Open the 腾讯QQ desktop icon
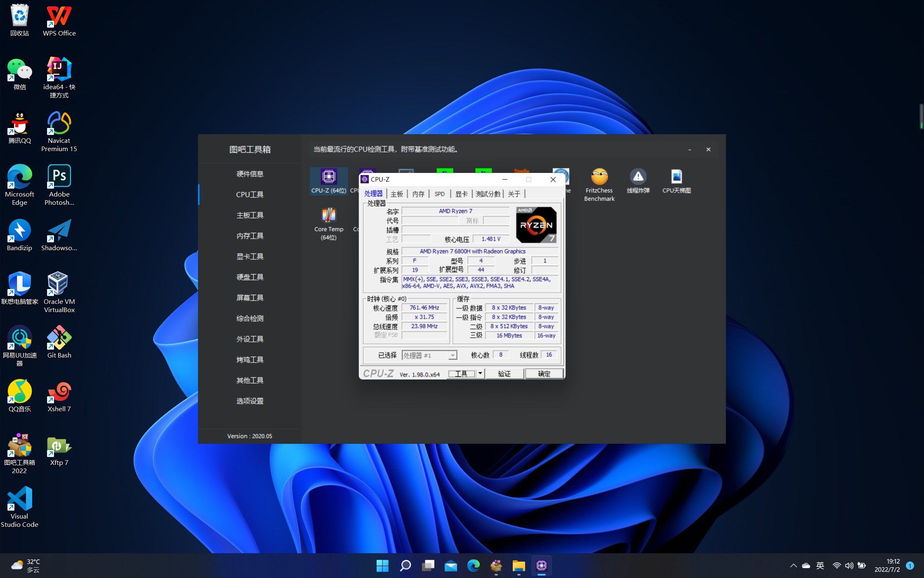 coord(19,128)
